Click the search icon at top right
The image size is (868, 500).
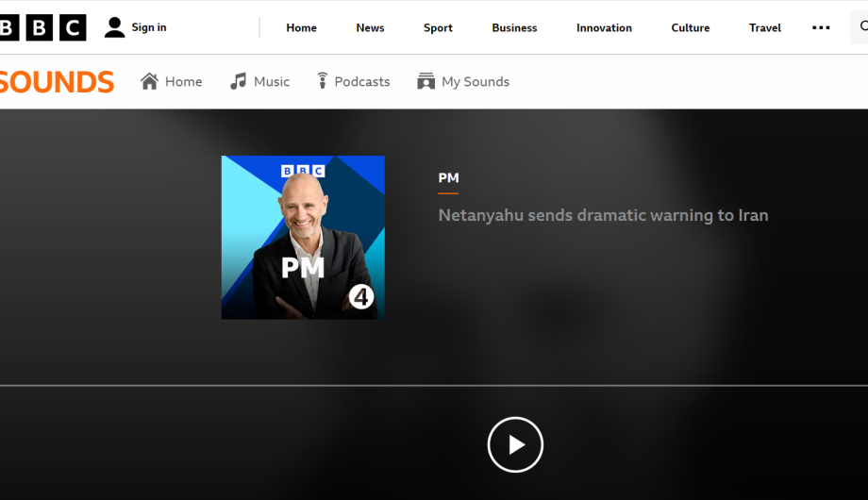862,26
